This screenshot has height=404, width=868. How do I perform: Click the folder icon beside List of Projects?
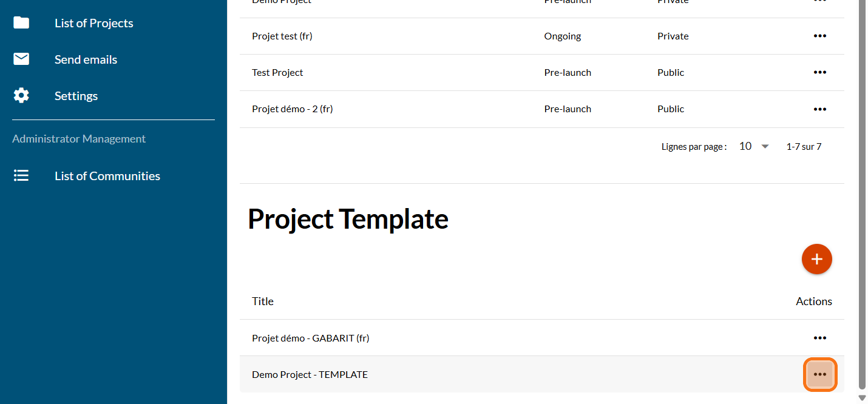(21, 23)
